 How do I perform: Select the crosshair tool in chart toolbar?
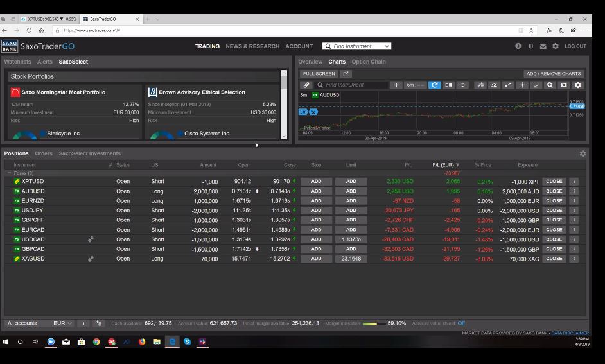point(522,85)
